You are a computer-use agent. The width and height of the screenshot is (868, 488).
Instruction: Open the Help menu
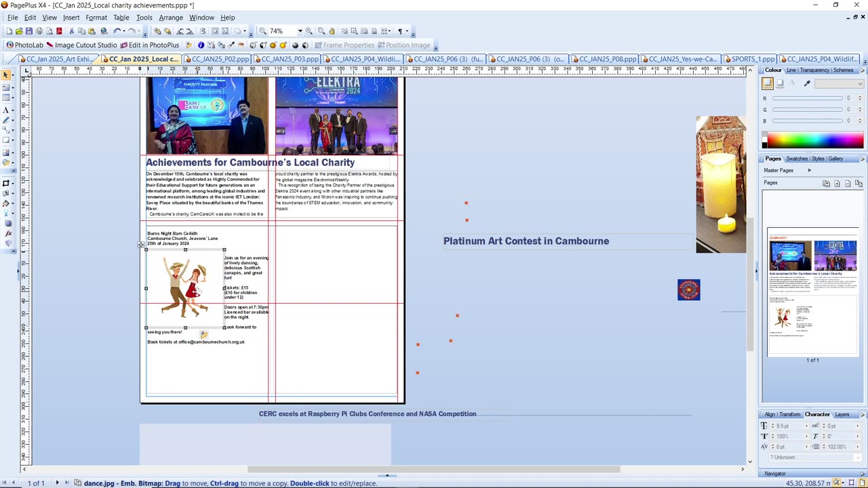(x=228, y=18)
